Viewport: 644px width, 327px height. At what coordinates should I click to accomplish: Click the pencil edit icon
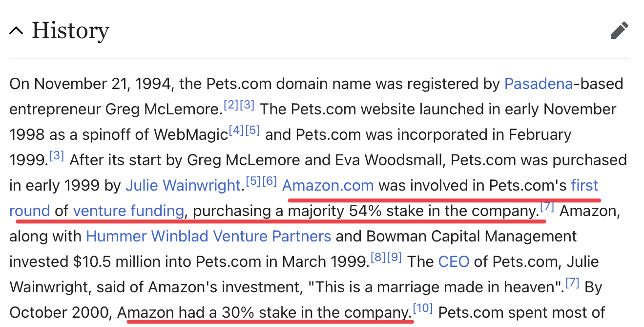[620, 31]
